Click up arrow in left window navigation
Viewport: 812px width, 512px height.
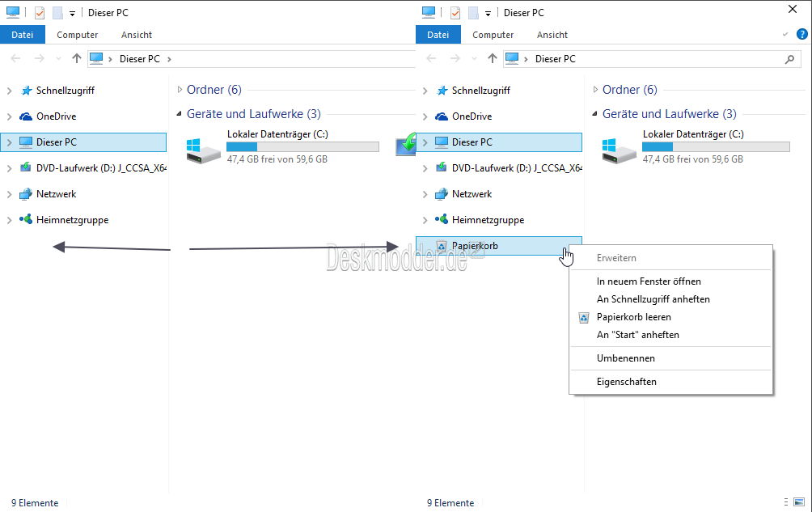(77, 58)
